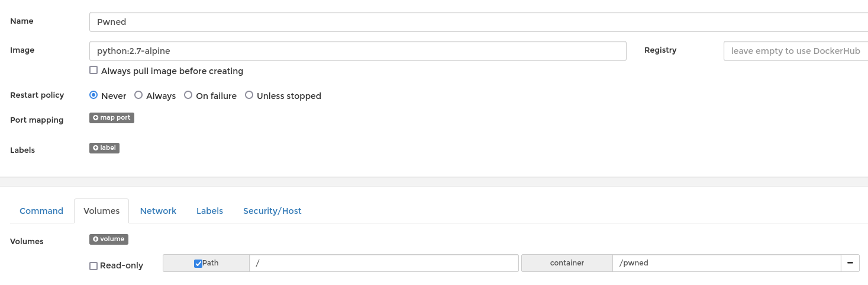Go to the Labels tab
This screenshot has width=868, height=285.
click(209, 211)
